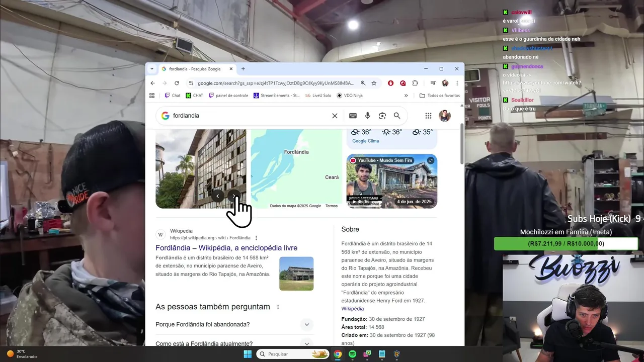Open 'Todos os favoritos' folder
Screen dimensions: 644x362
(x=440, y=96)
